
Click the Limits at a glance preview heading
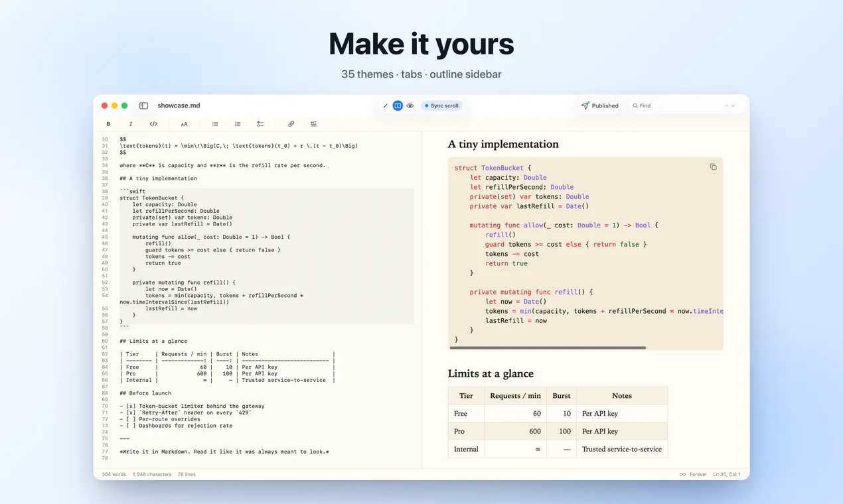pyautogui.click(x=491, y=373)
